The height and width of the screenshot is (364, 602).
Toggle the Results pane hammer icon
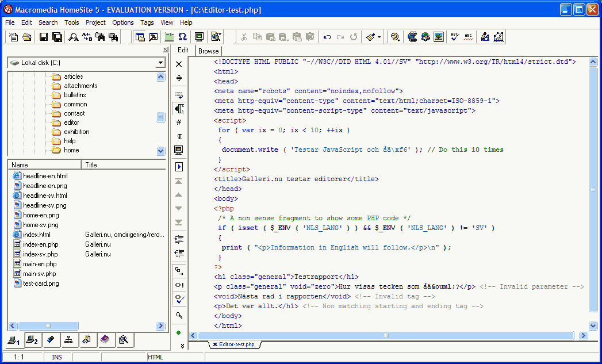tap(154, 37)
